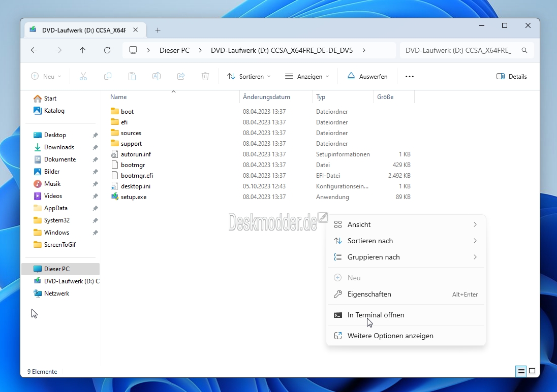
Task: Add a new tab with plus button
Action: coord(158,30)
